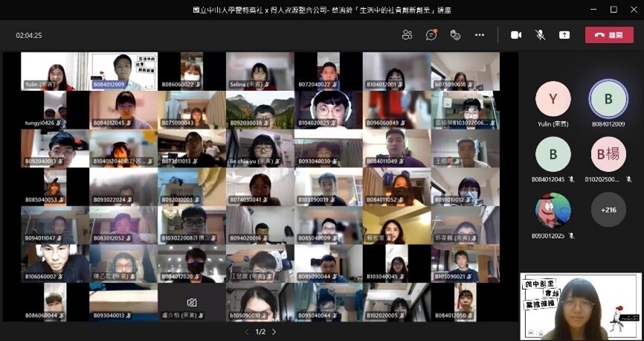Screen dimensions: 644x341
Task: Select the B086060022 video tile
Action: coord(192,71)
